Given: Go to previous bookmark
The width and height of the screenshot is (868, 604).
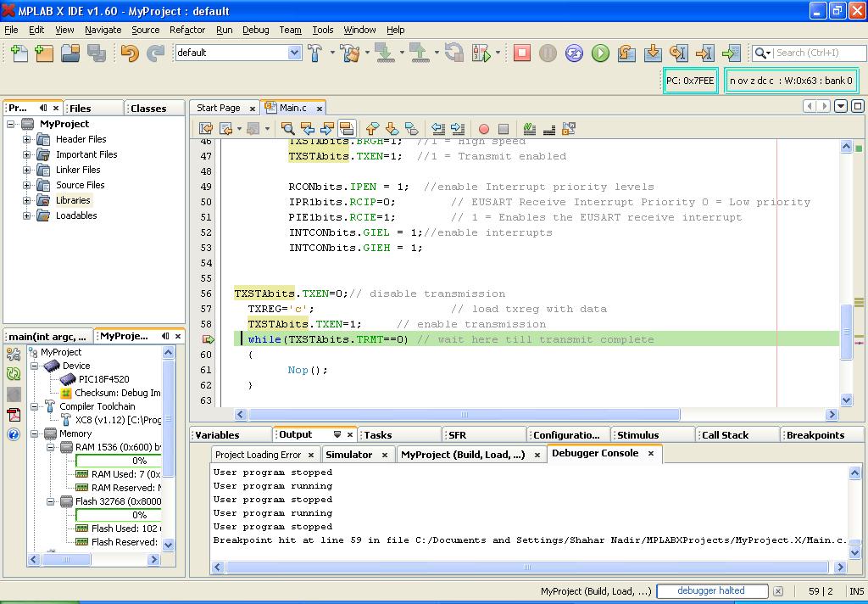Looking at the screenshot, I should pos(372,129).
